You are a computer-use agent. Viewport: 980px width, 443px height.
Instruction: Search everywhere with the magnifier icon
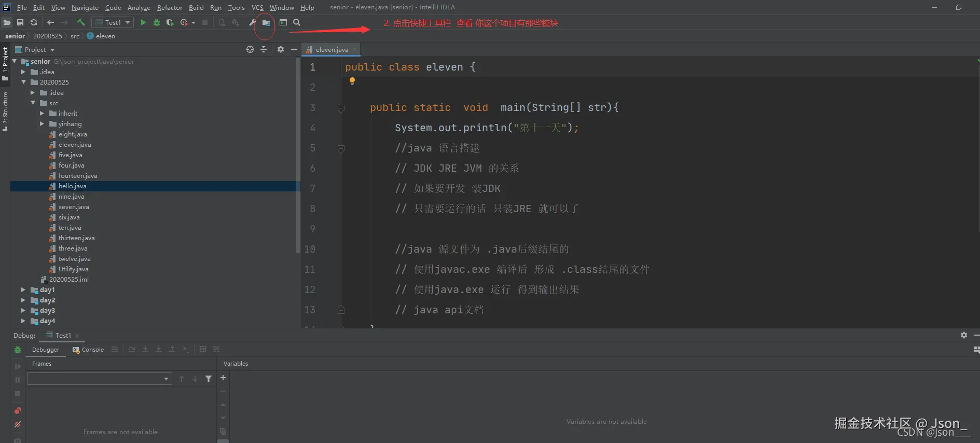point(297,22)
